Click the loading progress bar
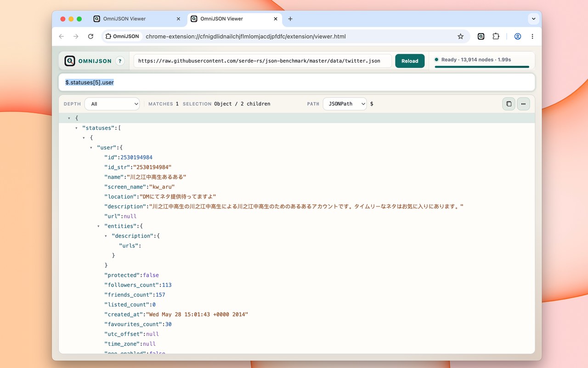The width and height of the screenshot is (588, 368). [482, 67]
